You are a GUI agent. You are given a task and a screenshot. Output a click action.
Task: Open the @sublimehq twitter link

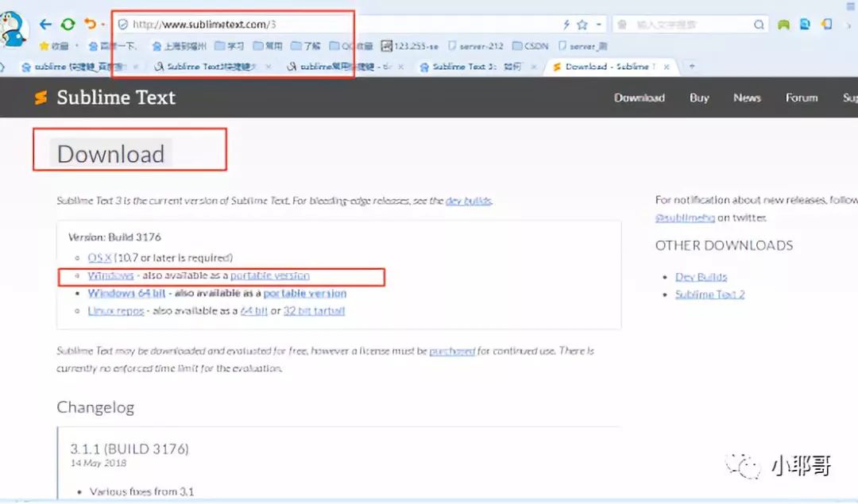(685, 217)
